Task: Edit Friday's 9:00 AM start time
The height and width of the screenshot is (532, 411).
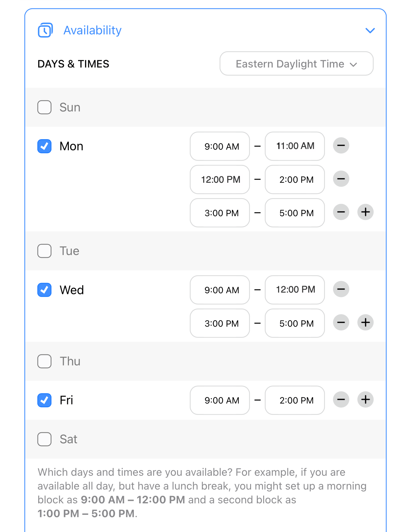Action: [220, 400]
